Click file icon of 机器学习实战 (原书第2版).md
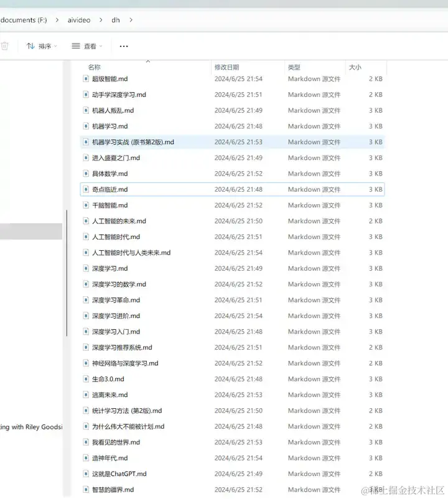 (x=86, y=142)
